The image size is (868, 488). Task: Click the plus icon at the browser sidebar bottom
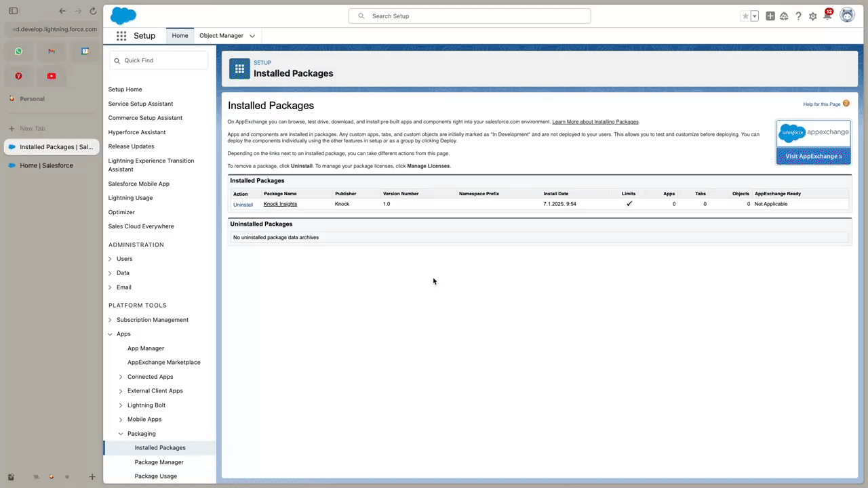(x=92, y=477)
